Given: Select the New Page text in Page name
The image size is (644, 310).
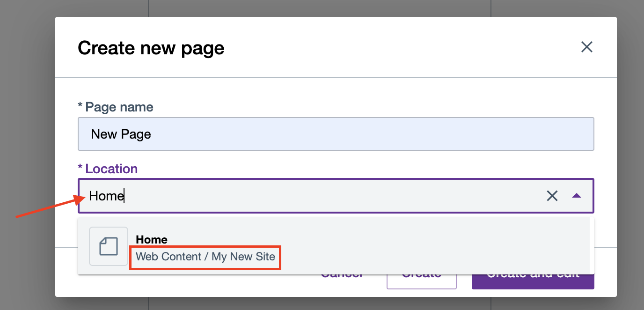Looking at the screenshot, I should tap(120, 134).
